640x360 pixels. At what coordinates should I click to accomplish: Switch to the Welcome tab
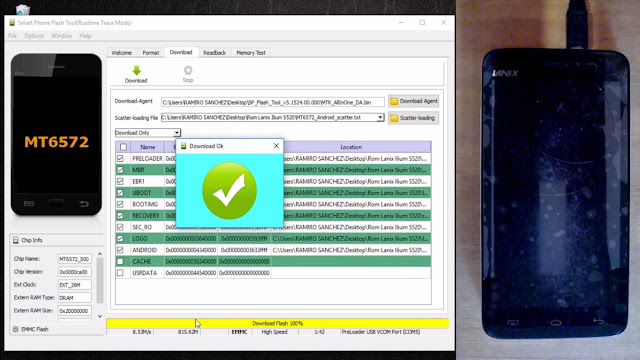122,53
